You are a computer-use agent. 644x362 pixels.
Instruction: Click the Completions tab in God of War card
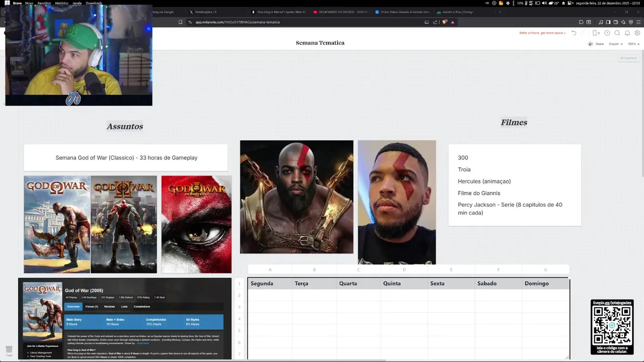(x=142, y=306)
